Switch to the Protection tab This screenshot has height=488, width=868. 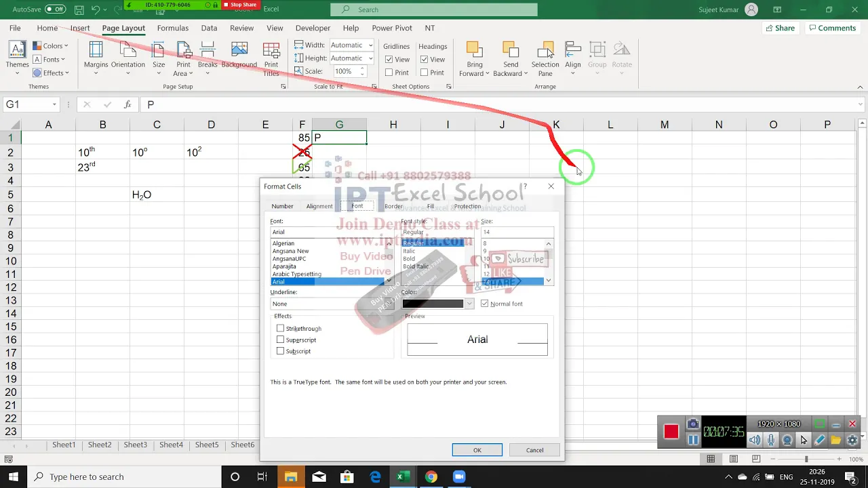click(467, 206)
